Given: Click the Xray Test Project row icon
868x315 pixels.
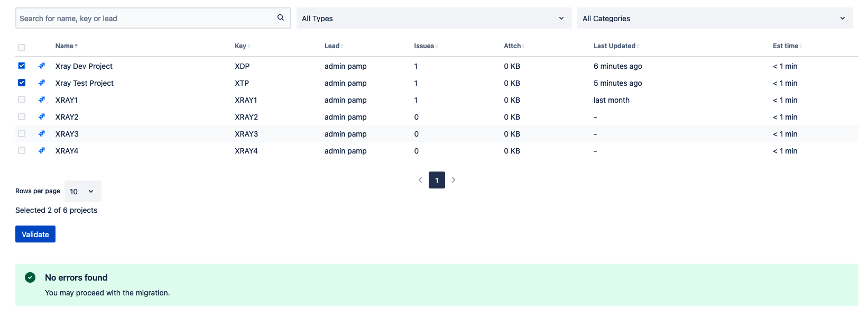Looking at the screenshot, I should click(42, 83).
